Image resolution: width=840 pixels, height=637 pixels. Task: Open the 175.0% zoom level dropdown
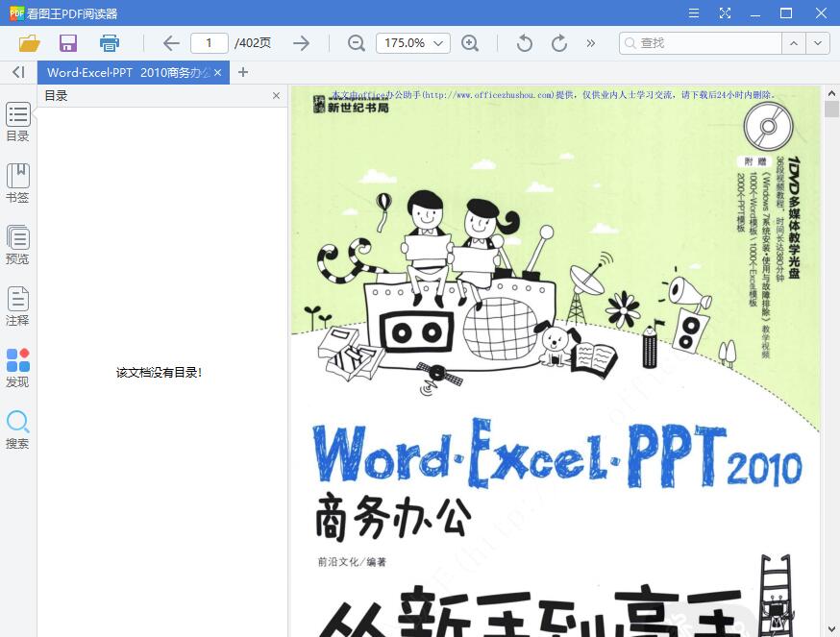(x=413, y=43)
